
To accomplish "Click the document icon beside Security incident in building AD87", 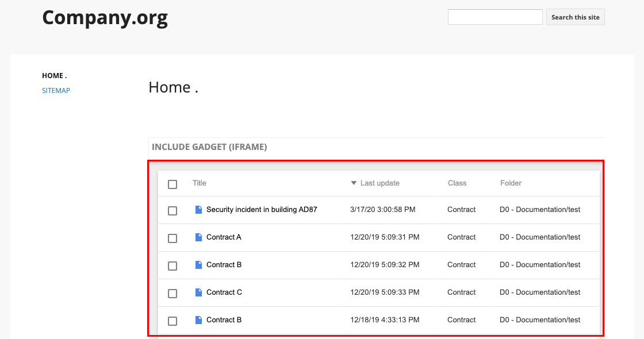I will pyautogui.click(x=198, y=210).
